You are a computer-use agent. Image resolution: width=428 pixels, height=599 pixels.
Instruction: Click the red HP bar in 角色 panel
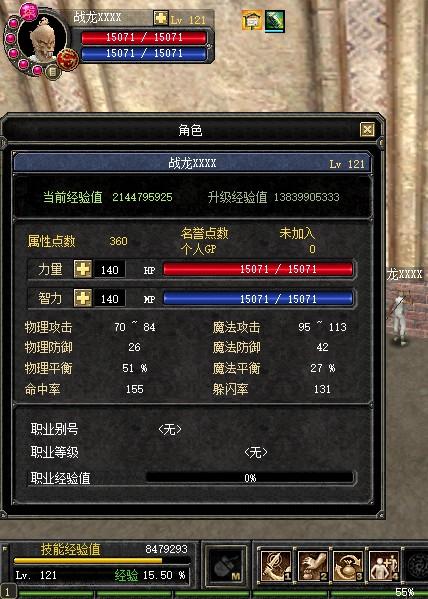258,269
